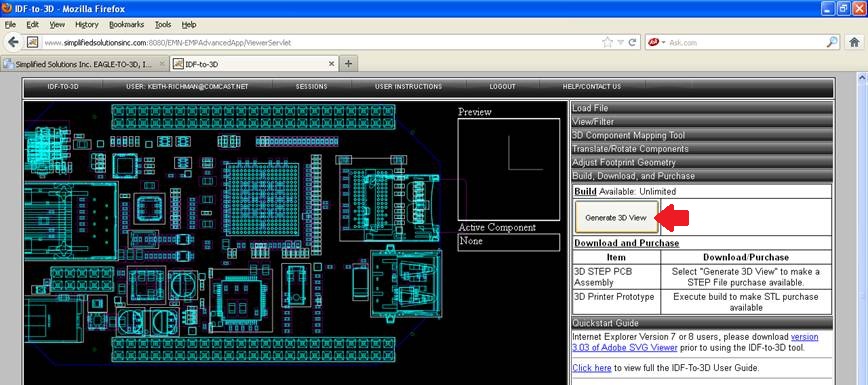Click the Firefox back arrow button
Image resolution: width=868 pixels, height=385 pixels.
(x=13, y=42)
